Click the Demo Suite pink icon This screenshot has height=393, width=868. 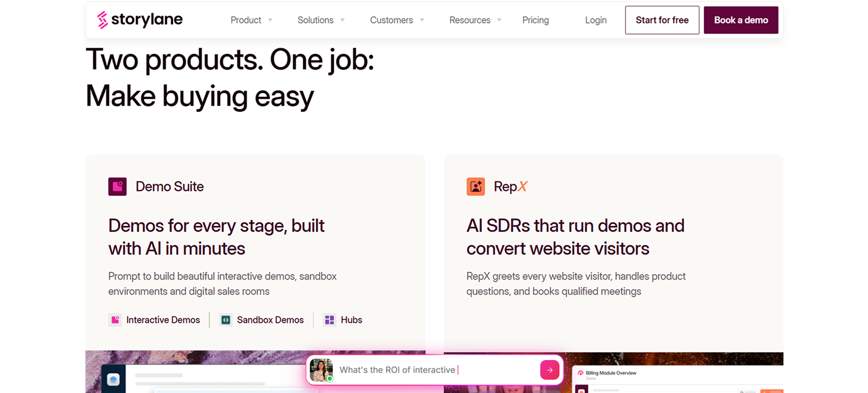coord(117,186)
